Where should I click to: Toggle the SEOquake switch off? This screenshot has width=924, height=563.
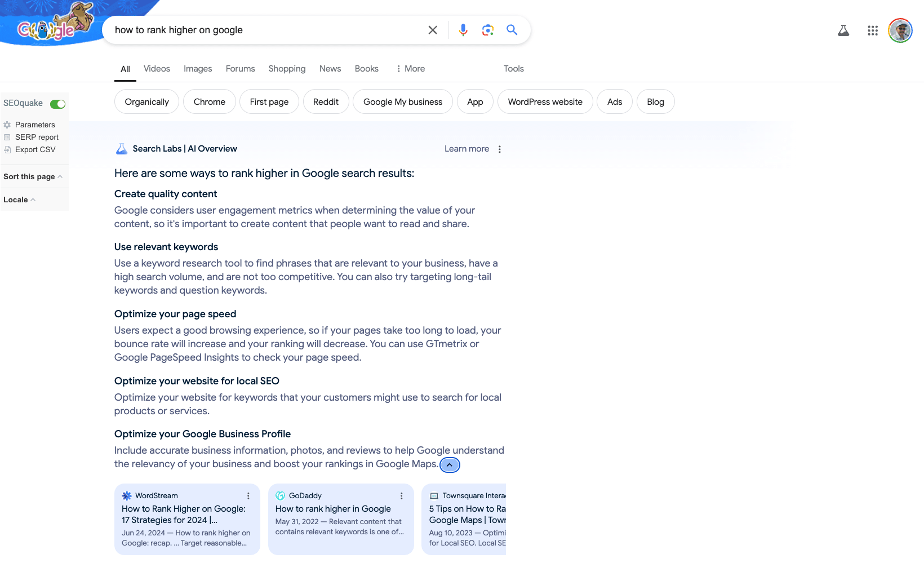click(x=58, y=104)
